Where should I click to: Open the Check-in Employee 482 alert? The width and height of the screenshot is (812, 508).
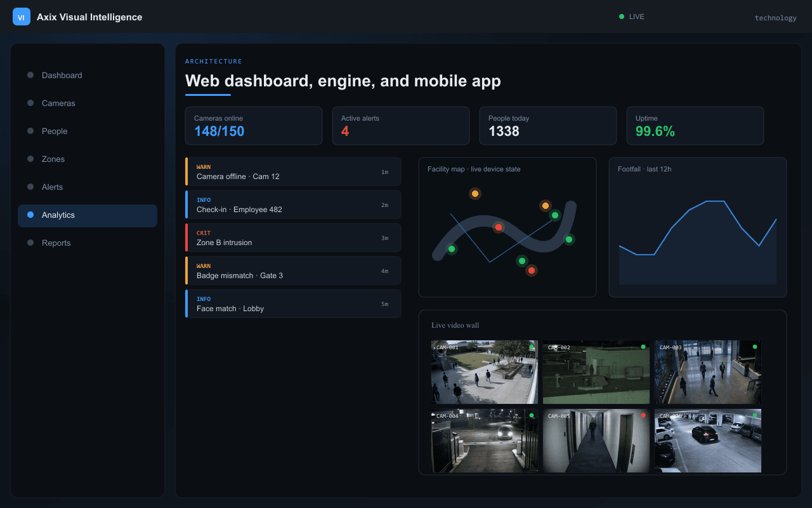pyautogui.click(x=293, y=204)
